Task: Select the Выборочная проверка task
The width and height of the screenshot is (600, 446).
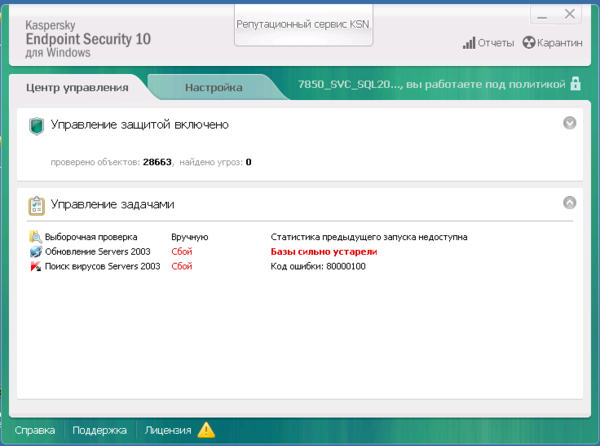Action: tap(91, 237)
